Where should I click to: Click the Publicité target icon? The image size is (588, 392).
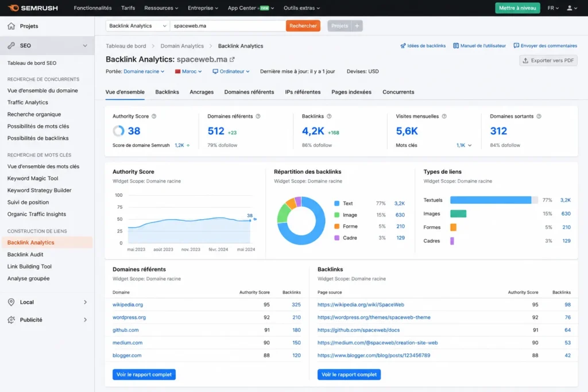pos(11,320)
